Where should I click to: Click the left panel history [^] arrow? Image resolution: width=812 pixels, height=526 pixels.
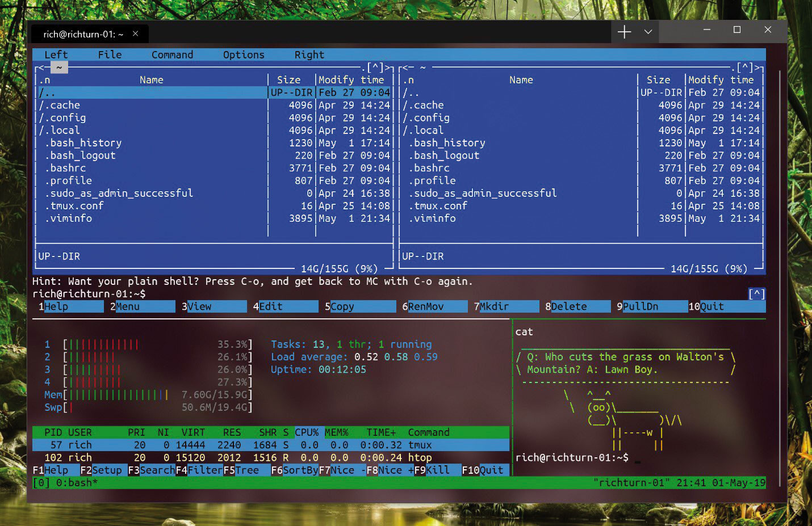pos(377,68)
